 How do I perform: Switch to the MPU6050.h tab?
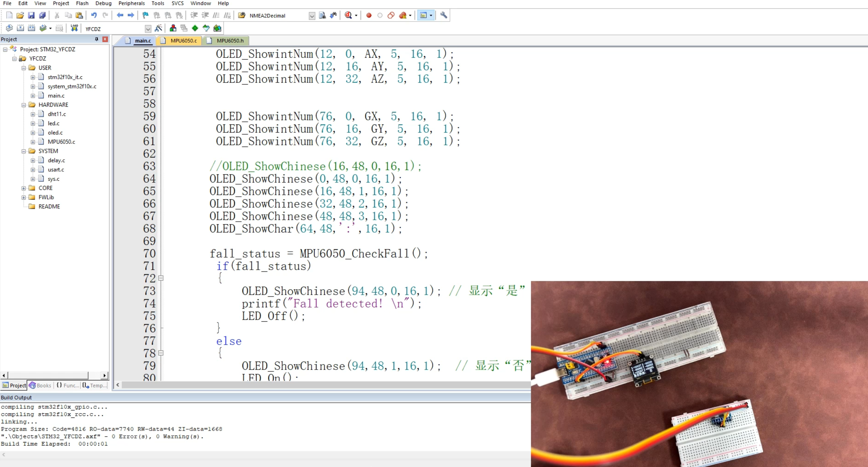click(x=230, y=41)
